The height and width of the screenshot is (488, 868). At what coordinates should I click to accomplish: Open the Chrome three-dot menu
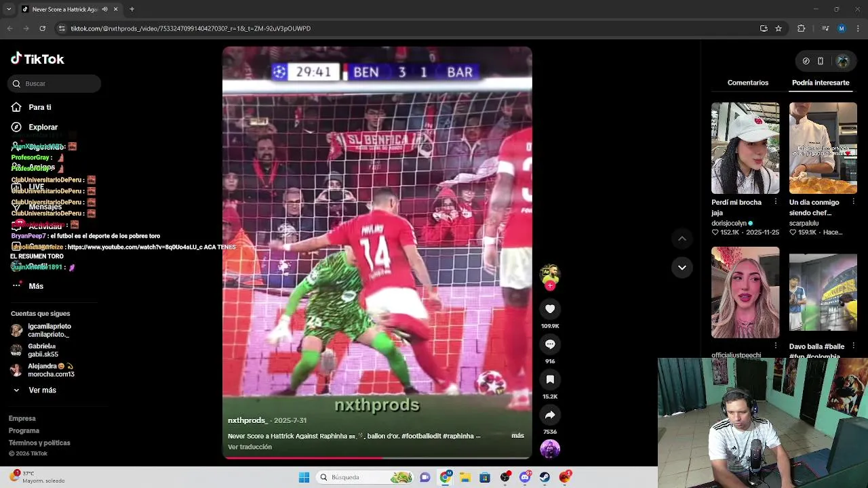click(x=859, y=28)
